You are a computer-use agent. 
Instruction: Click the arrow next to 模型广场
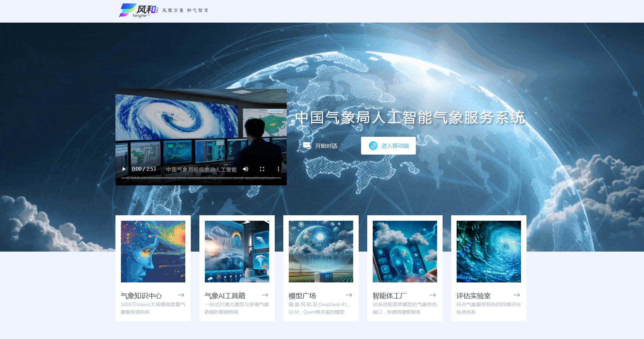coord(349,295)
